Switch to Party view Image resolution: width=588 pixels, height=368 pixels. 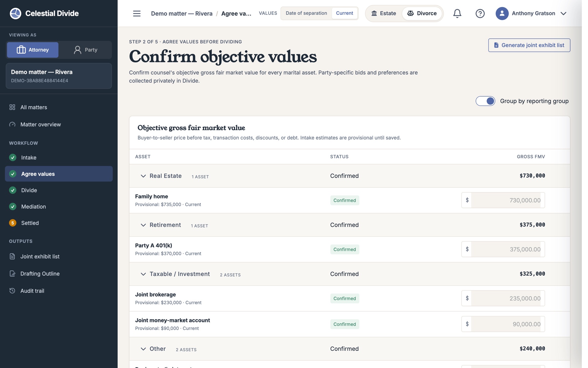pos(85,50)
